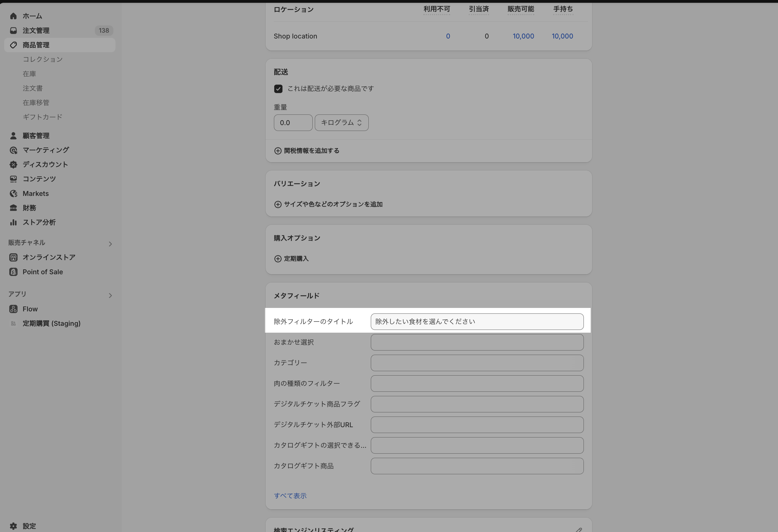This screenshot has height=532, width=778.
Task: Open Orders via the inbox icon
Action: pos(13,31)
